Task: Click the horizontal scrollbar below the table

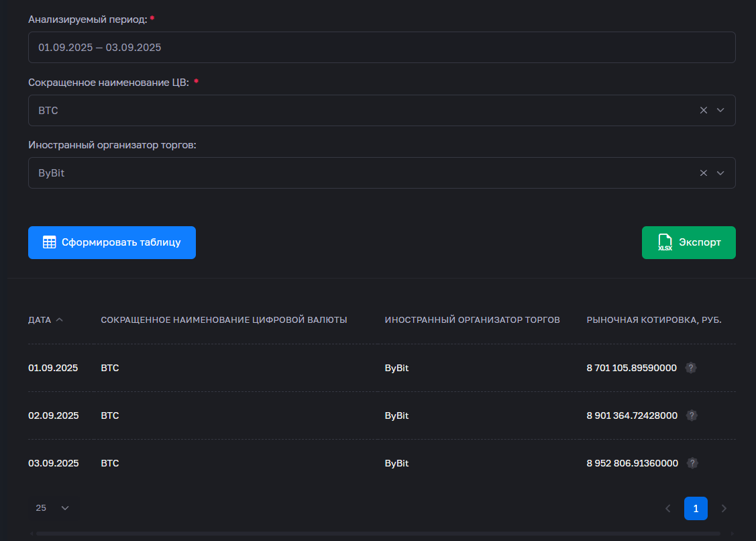Action: tap(378, 534)
